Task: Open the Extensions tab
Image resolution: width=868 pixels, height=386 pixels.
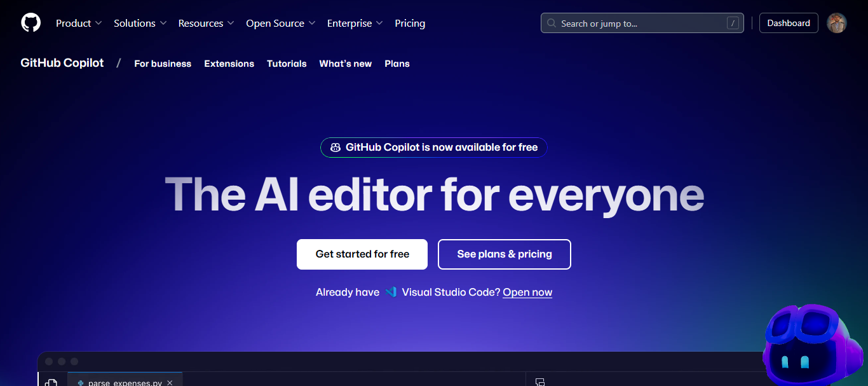Action: (x=229, y=64)
